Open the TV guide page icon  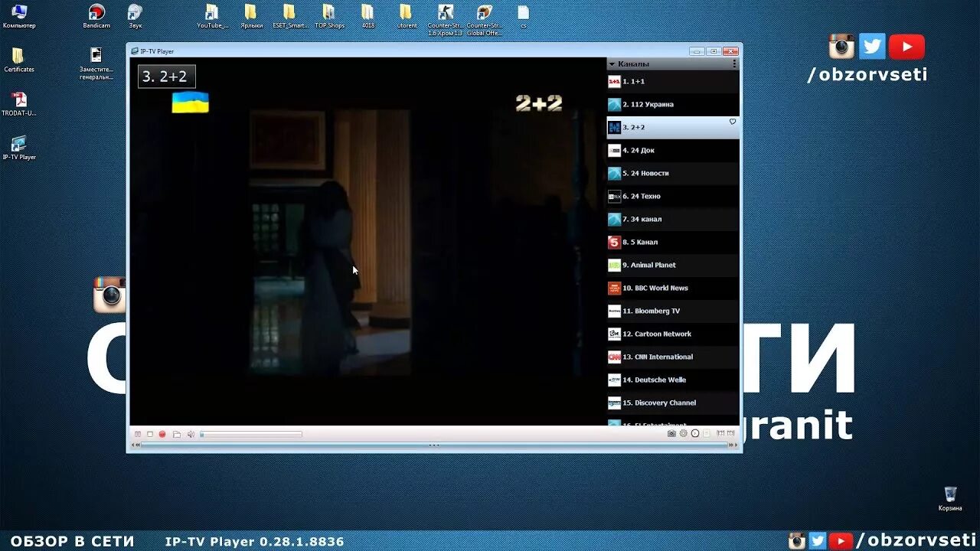point(707,433)
